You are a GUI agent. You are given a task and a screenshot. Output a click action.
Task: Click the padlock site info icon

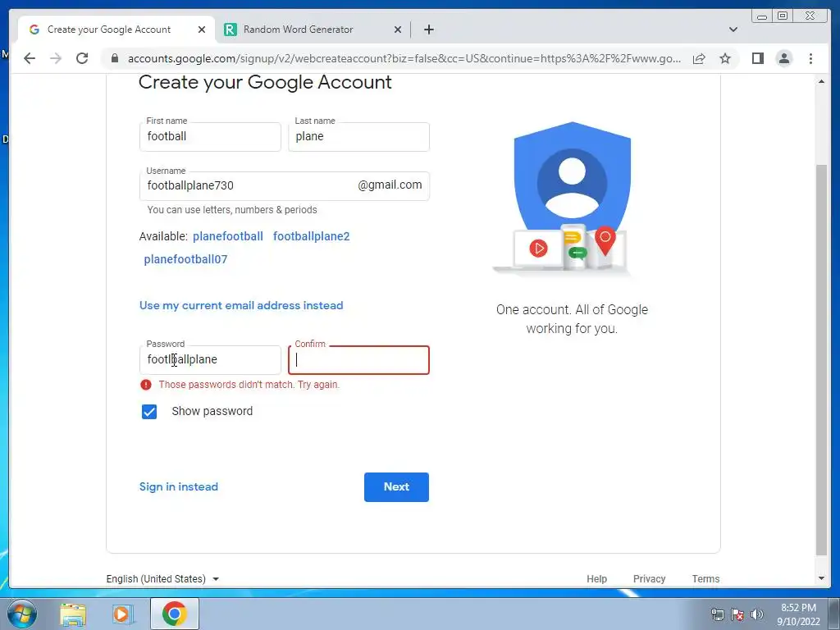[x=115, y=58]
